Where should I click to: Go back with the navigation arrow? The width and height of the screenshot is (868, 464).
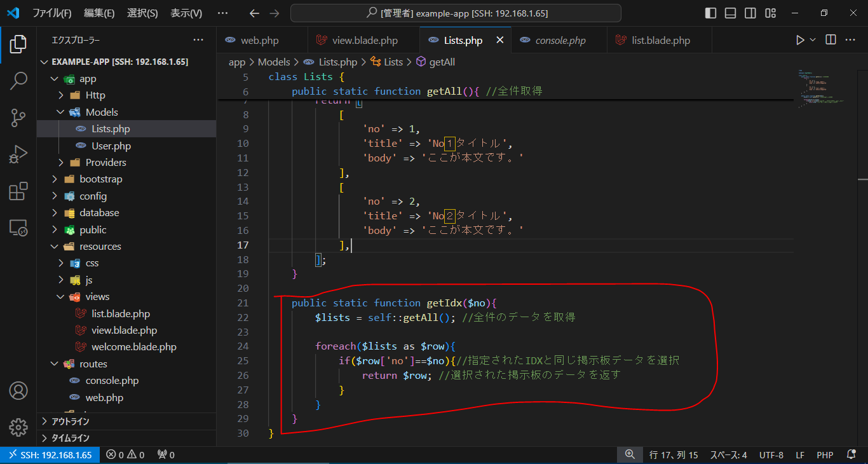click(254, 13)
